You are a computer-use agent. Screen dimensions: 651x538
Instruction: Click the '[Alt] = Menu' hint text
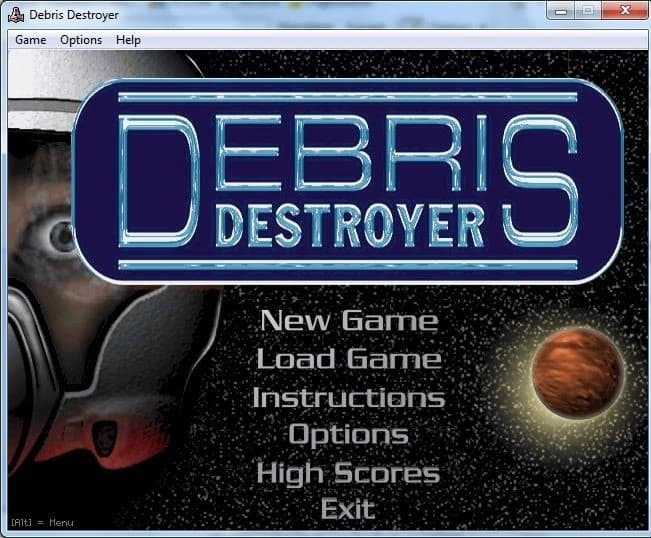(x=42, y=522)
